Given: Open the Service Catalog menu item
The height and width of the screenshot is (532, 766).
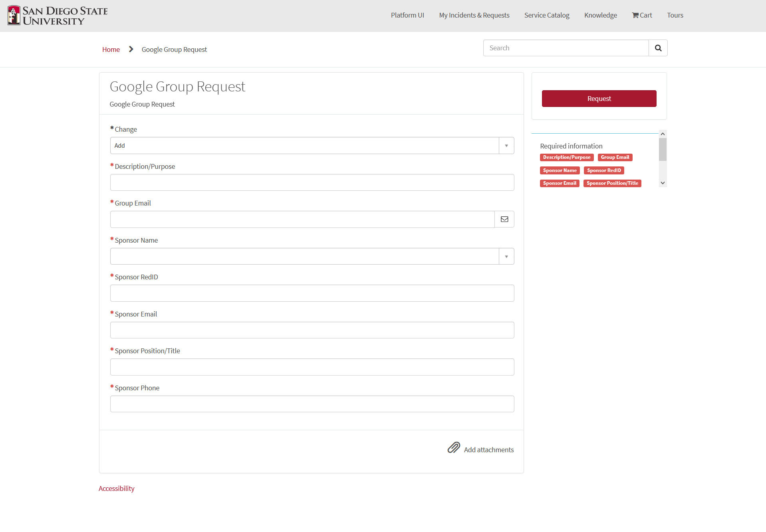Looking at the screenshot, I should click(547, 15).
